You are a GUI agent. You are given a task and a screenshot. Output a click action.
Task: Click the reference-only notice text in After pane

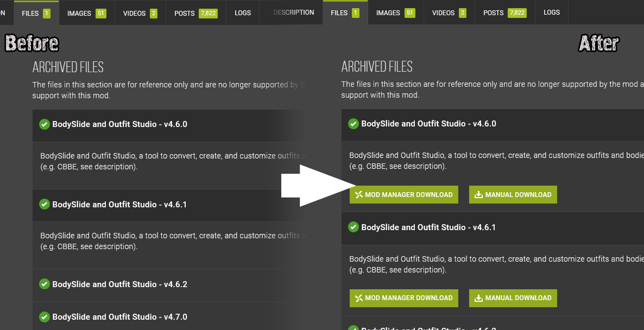click(493, 90)
